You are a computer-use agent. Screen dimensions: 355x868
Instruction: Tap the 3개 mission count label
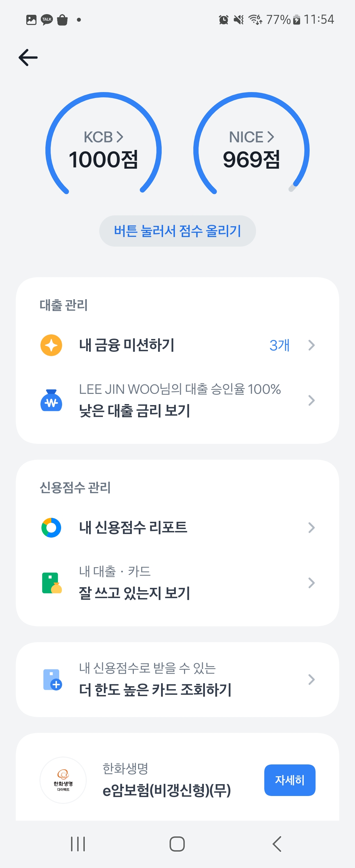279,345
